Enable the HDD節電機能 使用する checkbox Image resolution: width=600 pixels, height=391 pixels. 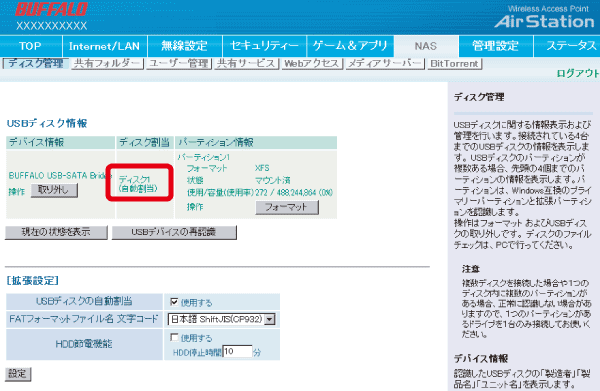[x=174, y=337]
